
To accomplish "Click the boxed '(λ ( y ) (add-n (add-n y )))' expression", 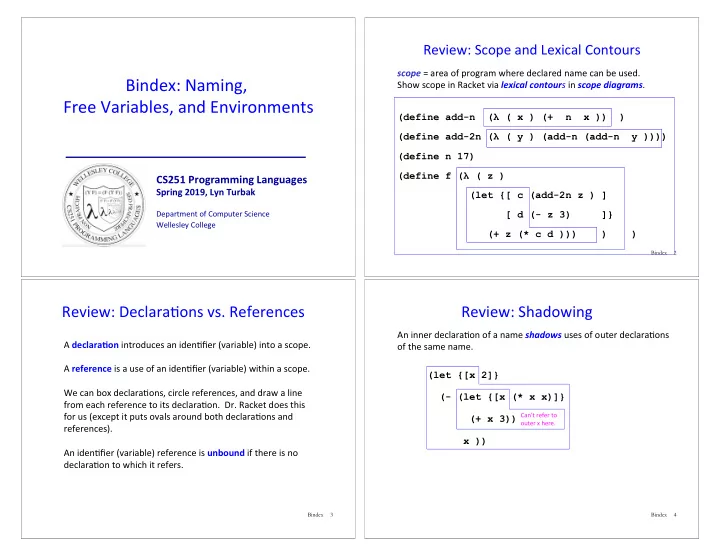I will 574,137.
